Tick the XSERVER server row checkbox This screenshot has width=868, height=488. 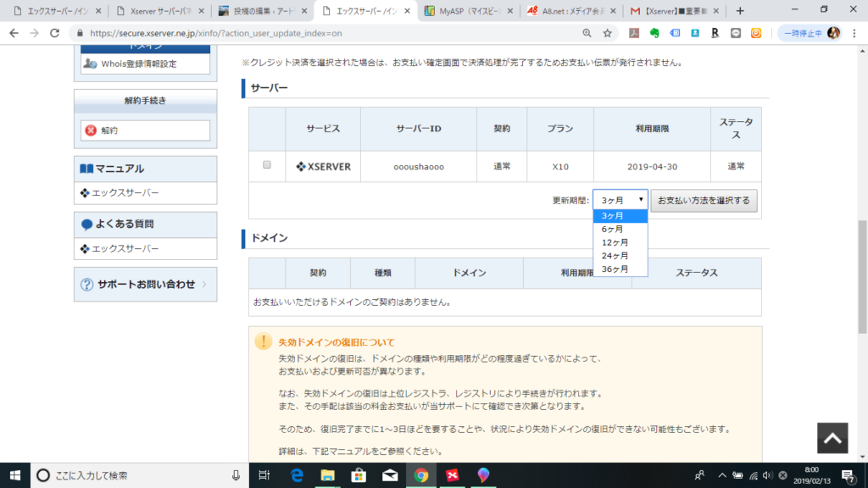(x=267, y=165)
